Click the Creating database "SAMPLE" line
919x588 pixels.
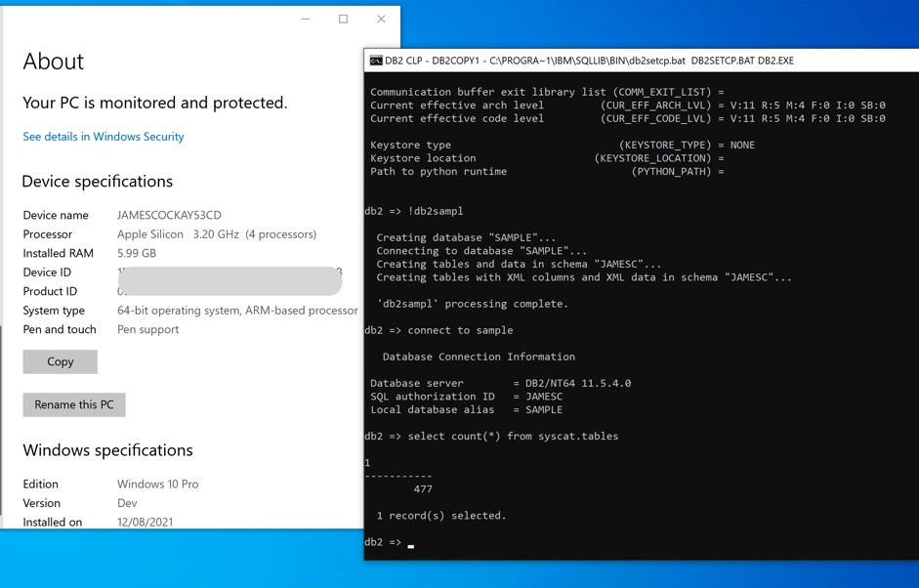pyautogui.click(x=466, y=237)
